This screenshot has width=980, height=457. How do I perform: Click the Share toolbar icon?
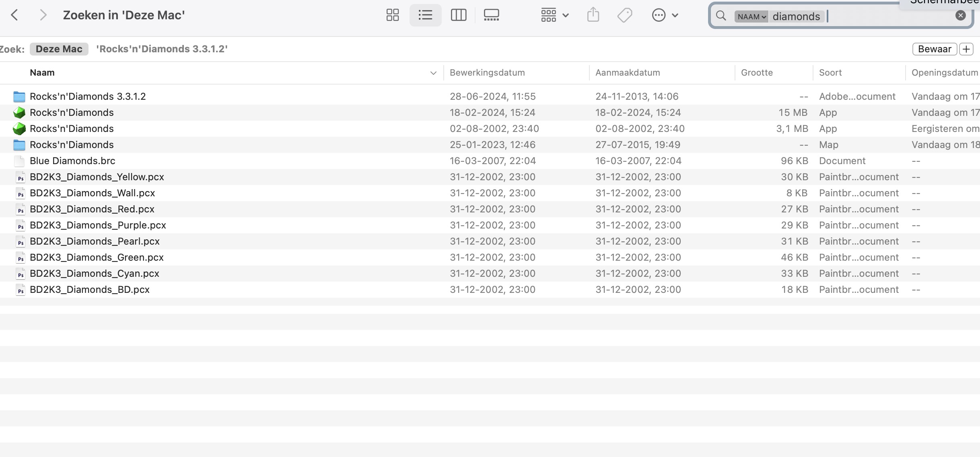pos(593,15)
